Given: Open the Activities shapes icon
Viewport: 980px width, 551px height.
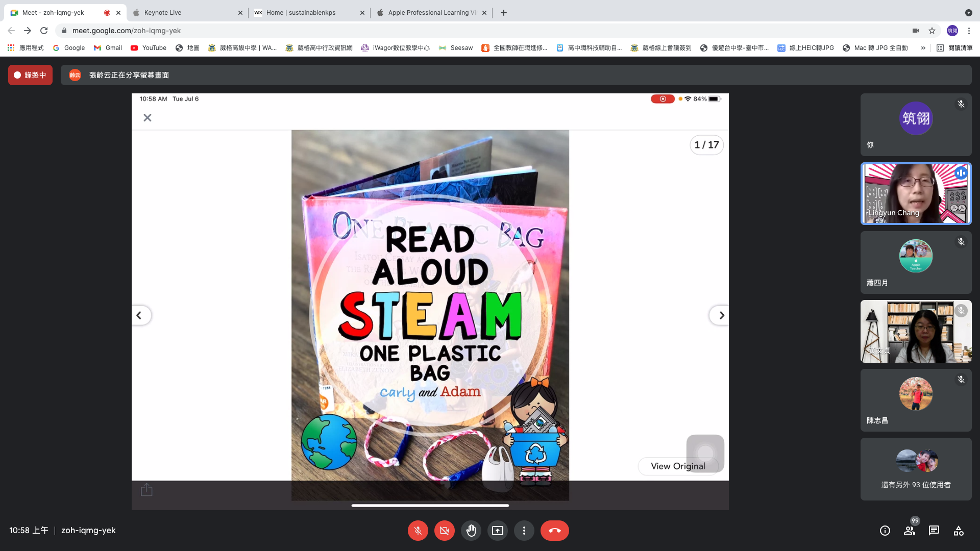Looking at the screenshot, I should pyautogui.click(x=959, y=531).
